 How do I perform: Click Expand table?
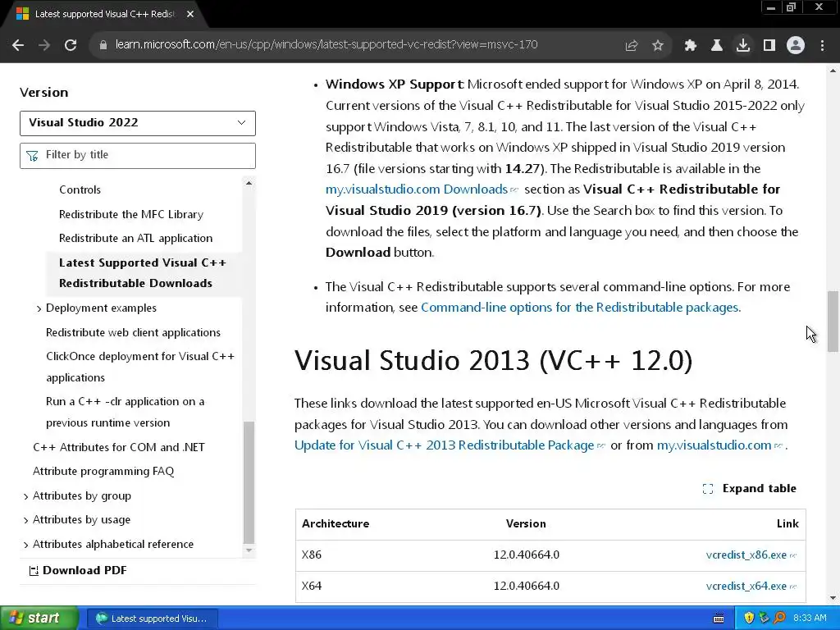click(750, 489)
